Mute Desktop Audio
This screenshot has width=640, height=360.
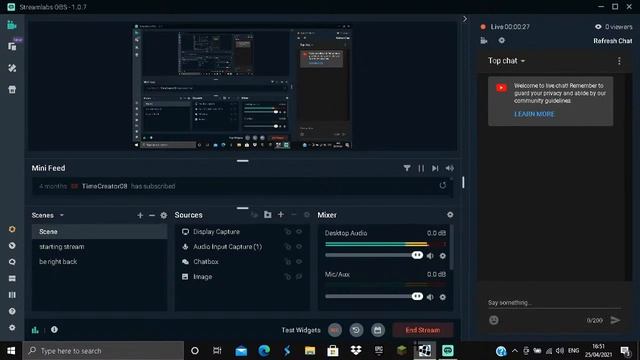coord(430,256)
